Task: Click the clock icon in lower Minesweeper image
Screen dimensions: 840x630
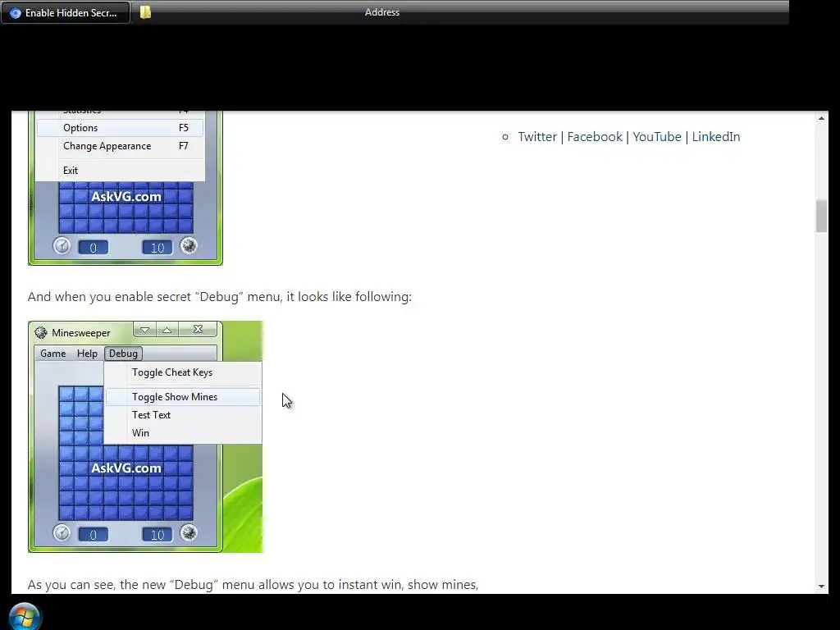Action: click(x=62, y=533)
